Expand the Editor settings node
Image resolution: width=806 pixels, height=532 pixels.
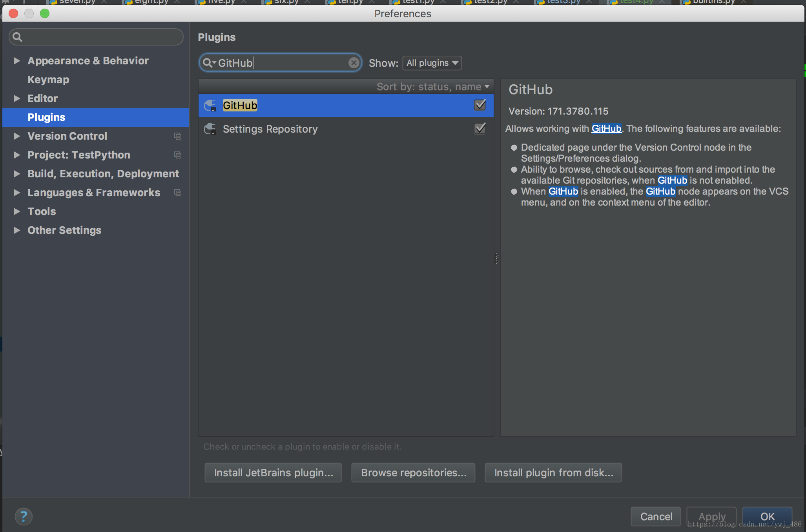(17, 98)
